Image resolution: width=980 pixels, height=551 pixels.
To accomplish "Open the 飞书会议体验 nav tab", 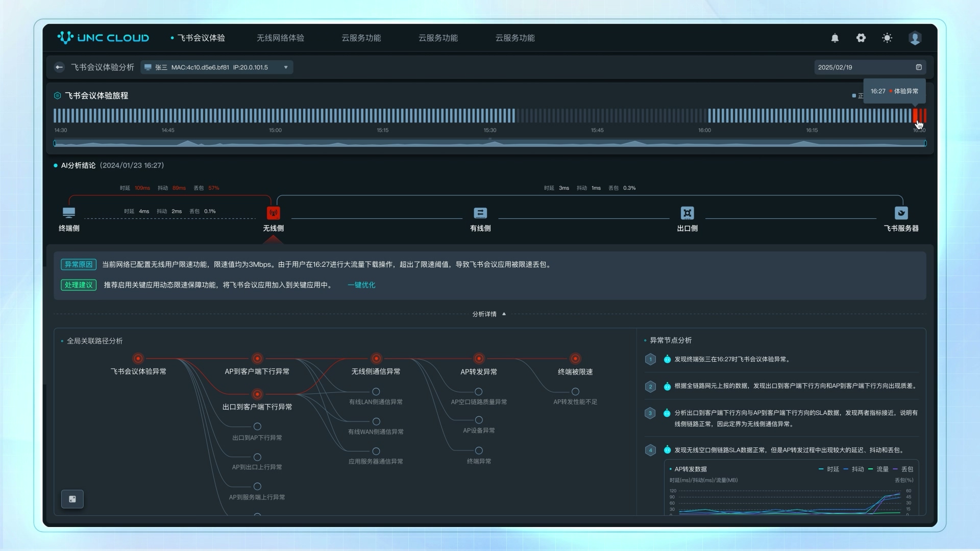I will point(201,38).
